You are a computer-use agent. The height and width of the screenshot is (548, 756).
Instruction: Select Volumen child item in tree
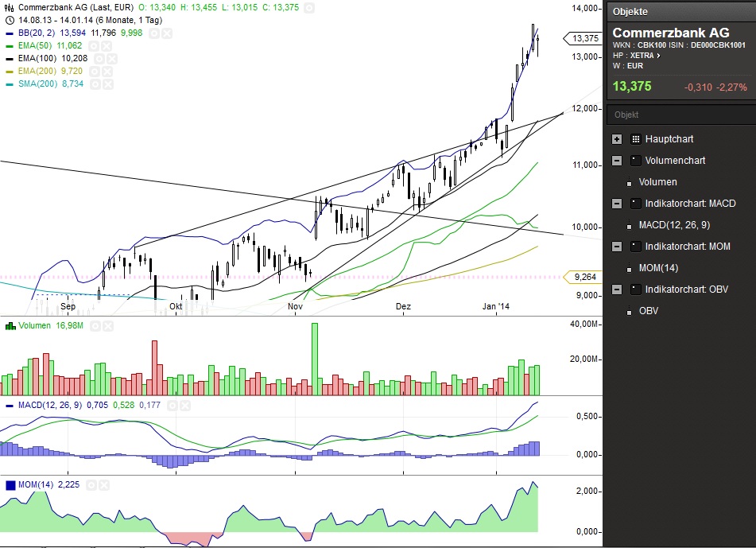(x=657, y=182)
